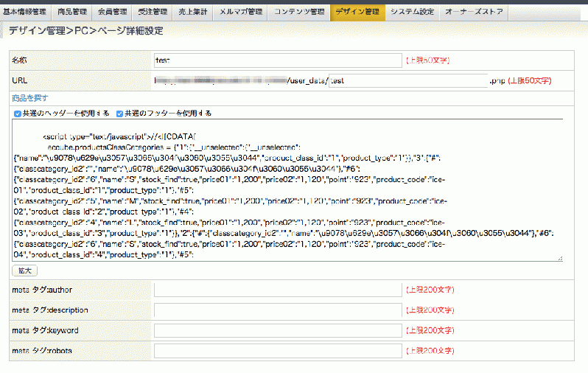Viewport: 588px width, 373px height.
Task: Go to the 受注管理 tab
Action: tap(153, 12)
